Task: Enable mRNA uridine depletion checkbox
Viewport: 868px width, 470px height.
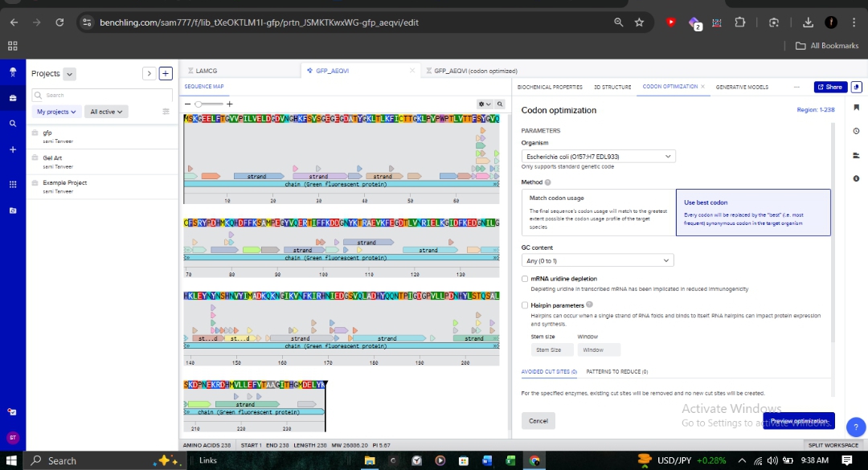Action: 525,279
